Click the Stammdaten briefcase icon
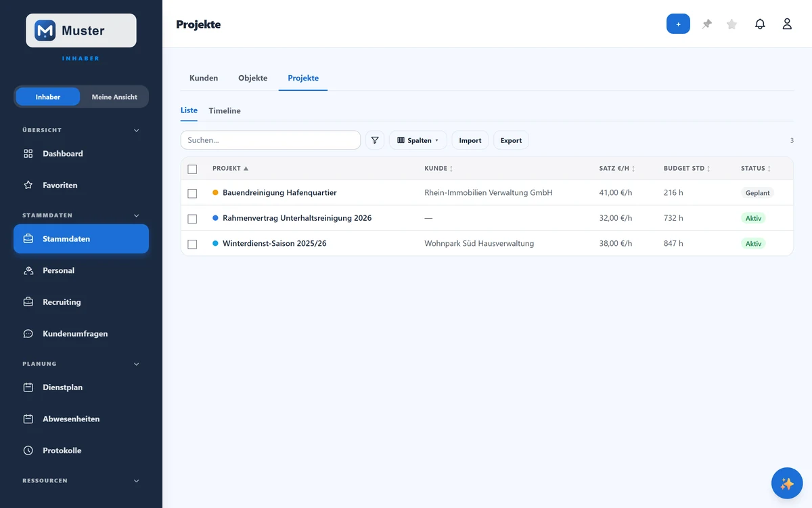 coord(28,239)
